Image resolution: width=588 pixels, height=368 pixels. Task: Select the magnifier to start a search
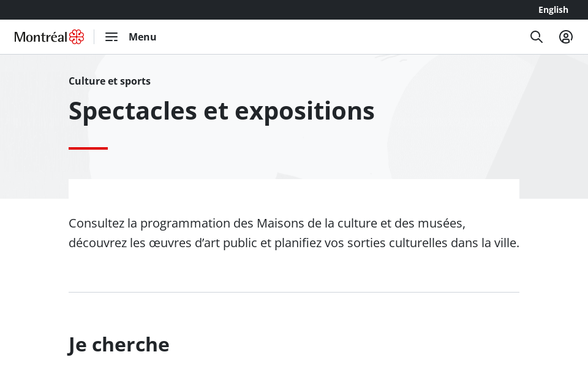coord(537,37)
